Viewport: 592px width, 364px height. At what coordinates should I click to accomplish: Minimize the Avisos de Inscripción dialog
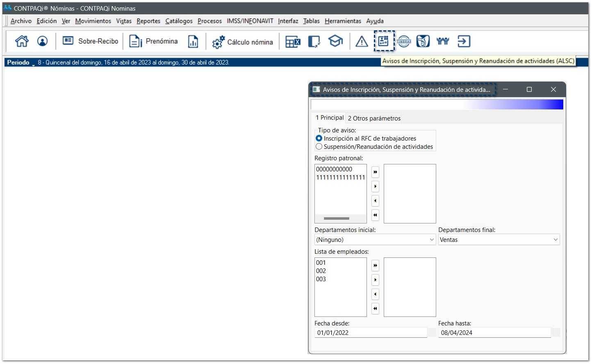(505, 89)
